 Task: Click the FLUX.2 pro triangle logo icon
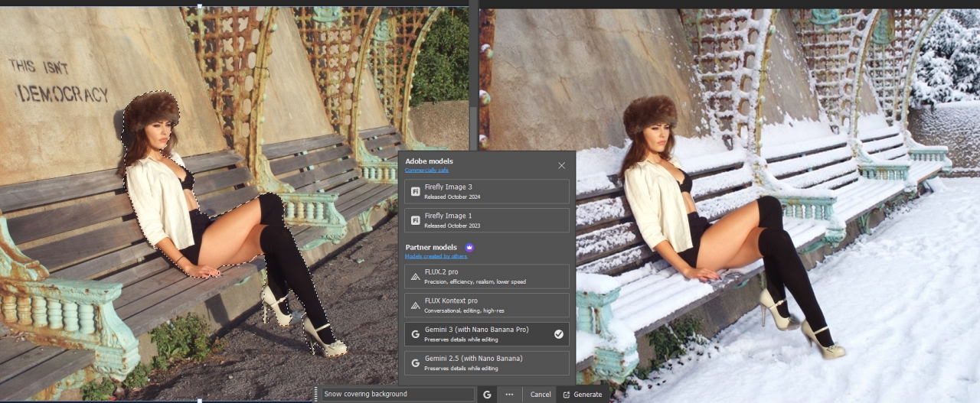pos(415,277)
